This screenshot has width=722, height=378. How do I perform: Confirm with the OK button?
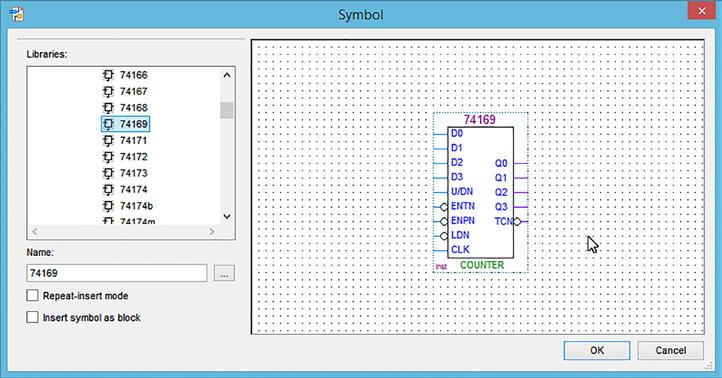[597, 350]
